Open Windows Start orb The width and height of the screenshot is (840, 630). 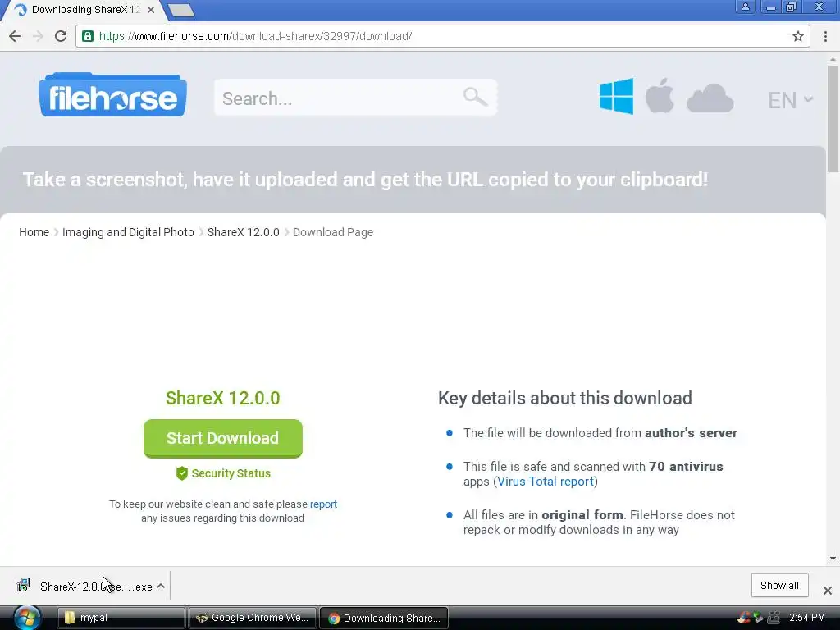coord(26,618)
